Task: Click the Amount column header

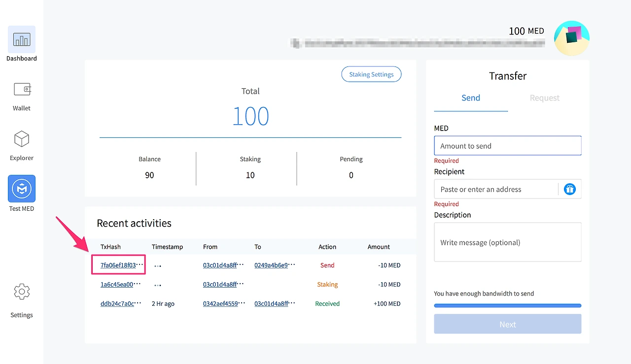Action: (x=379, y=247)
